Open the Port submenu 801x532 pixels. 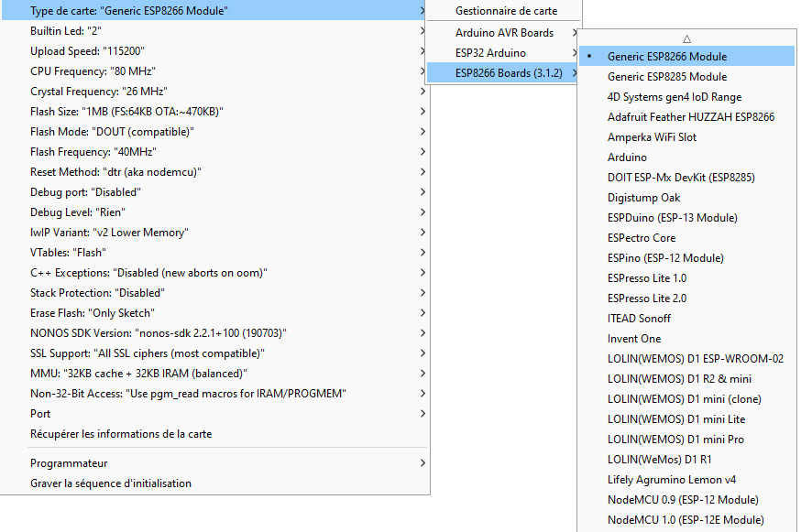(214, 414)
